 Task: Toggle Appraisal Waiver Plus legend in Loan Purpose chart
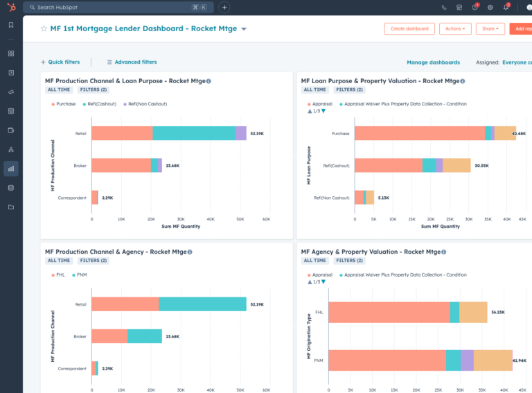pos(403,104)
